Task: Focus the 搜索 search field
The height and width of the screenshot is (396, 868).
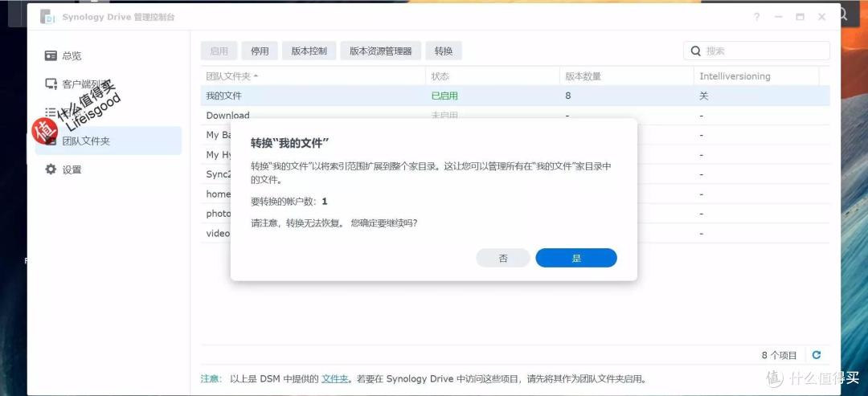Action: tap(757, 51)
